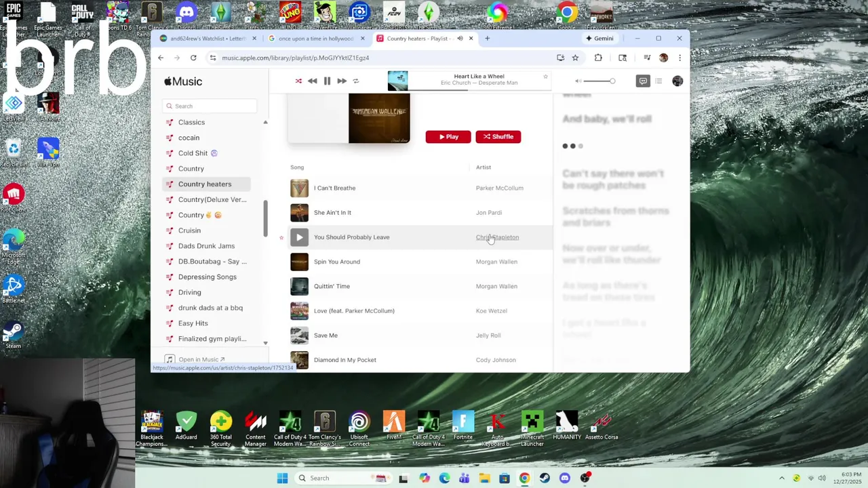The height and width of the screenshot is (488, 868).
Task: Open Discord from the taskbar
Action: [x=565, y=478]
